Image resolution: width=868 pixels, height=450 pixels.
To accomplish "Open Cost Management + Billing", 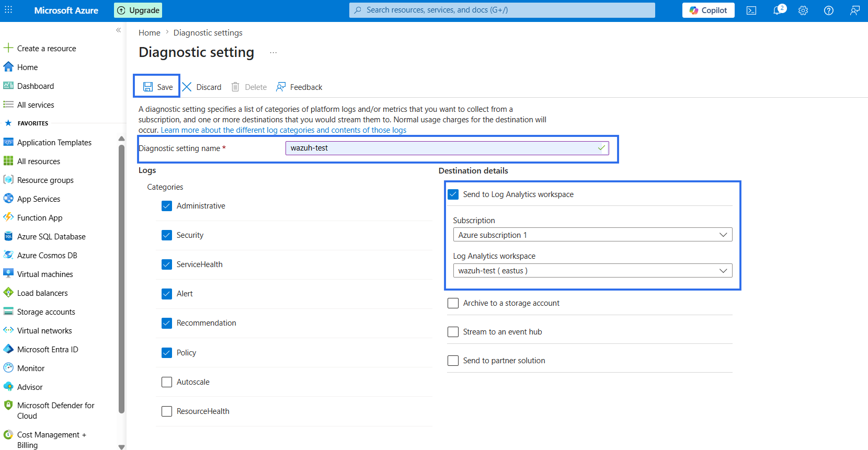I will click(x=51, y=440).
